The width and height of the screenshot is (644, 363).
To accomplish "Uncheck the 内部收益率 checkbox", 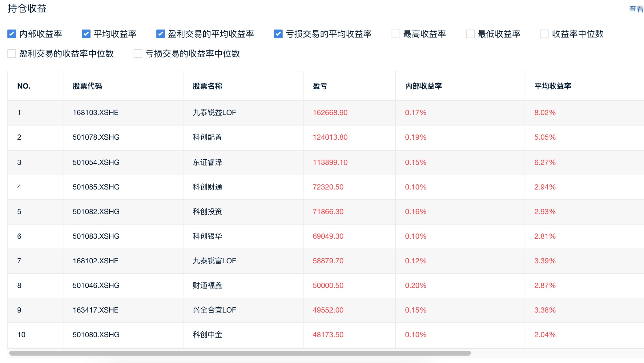I will tap(12, 34).
